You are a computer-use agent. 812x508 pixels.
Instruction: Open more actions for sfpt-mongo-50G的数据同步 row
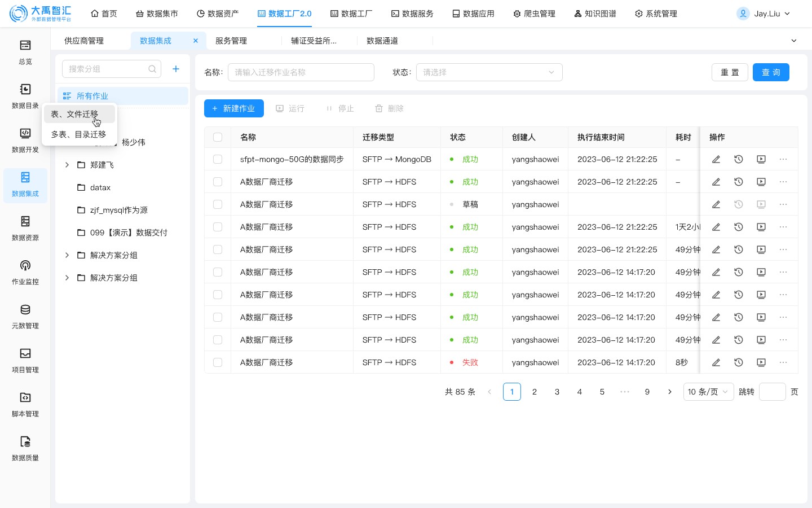coord(783,159)
